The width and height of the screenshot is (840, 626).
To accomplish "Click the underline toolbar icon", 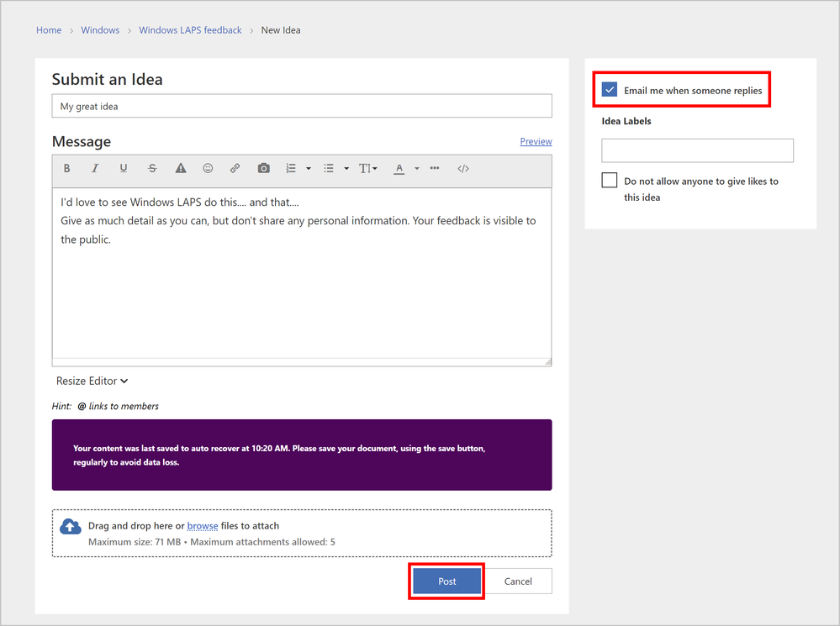I will pos(124,169).
